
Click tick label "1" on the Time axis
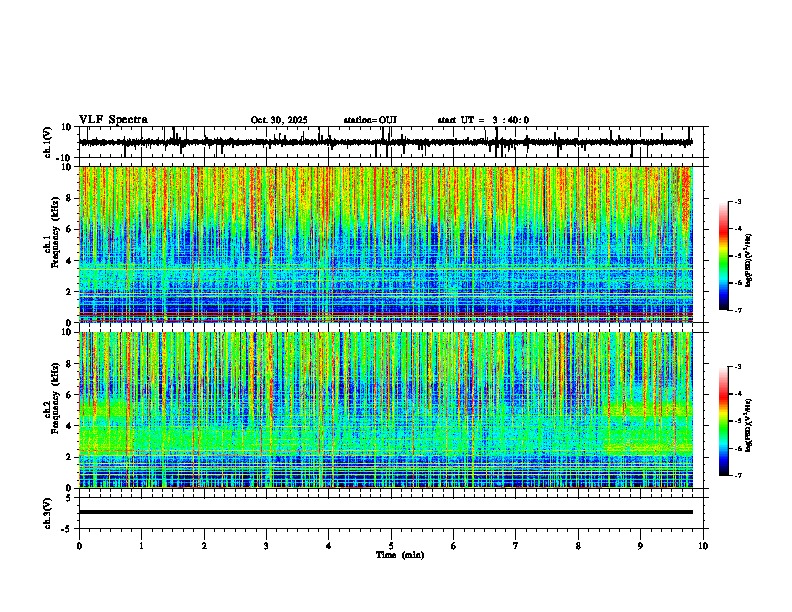click(x=141, y=546)
